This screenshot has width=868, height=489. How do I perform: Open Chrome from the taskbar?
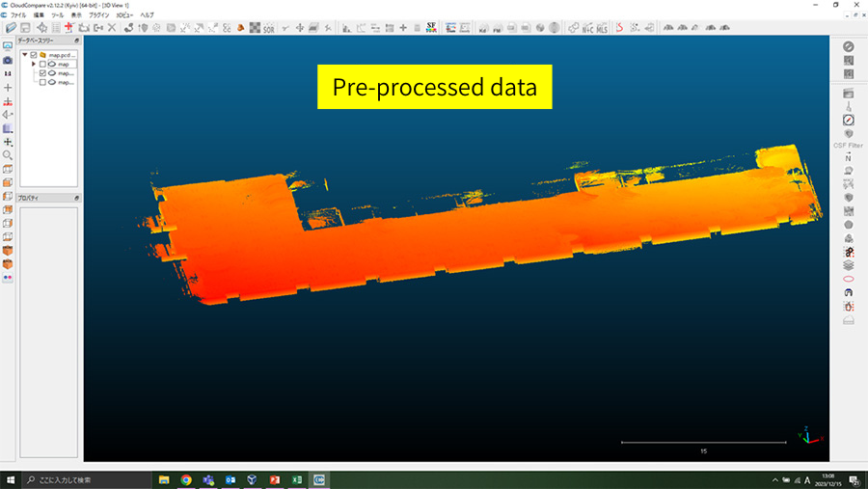(x=186, y=479)
